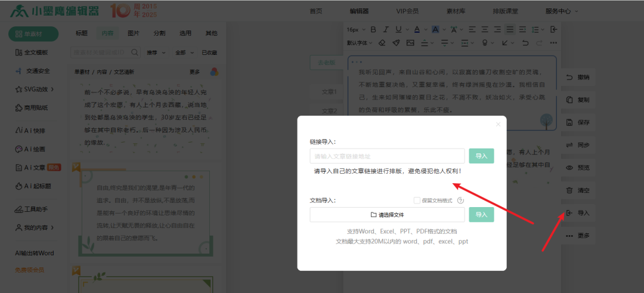The width and height of the screenshot is (644, 293).
Task: Click the article link address input
Action: [388, 156]
